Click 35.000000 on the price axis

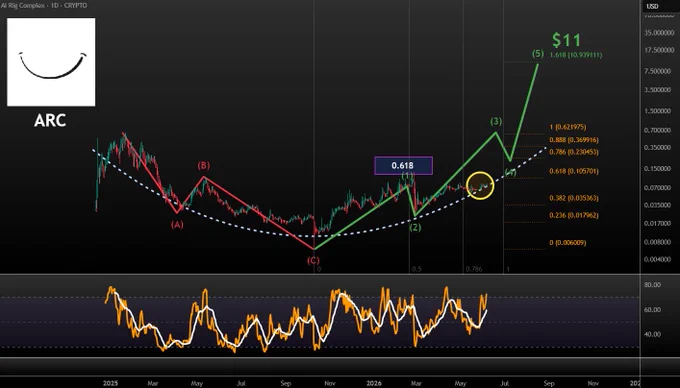click(659, 33)
